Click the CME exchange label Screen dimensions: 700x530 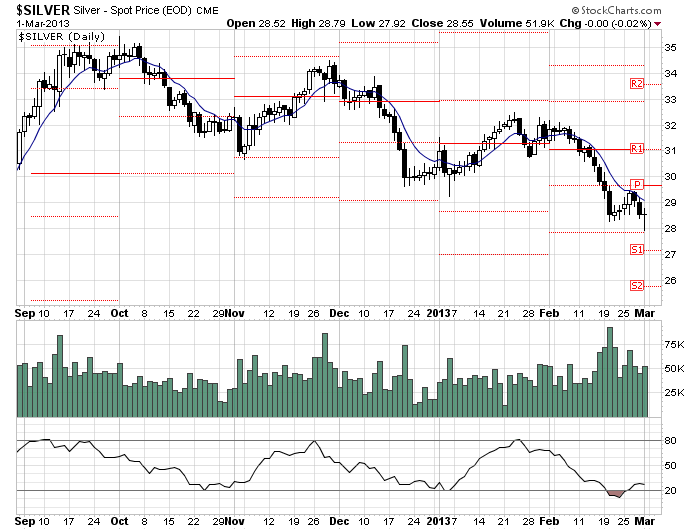pyautogui.click(x=208, y=11)
